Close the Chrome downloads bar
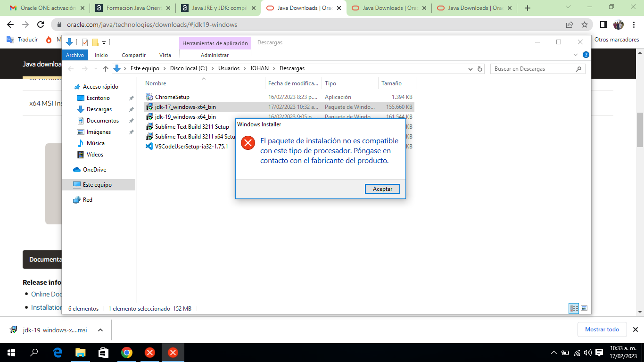Viewport: 644px width, 362px height. (635, 329)
